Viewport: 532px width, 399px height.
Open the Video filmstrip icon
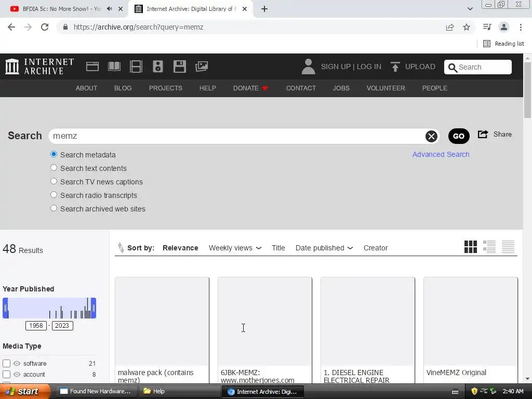136,66
